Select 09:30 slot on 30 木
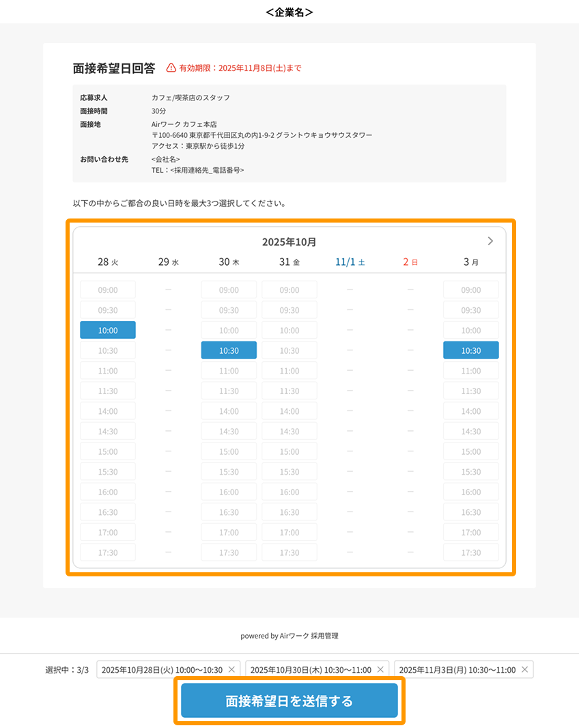 coord(229,310)
